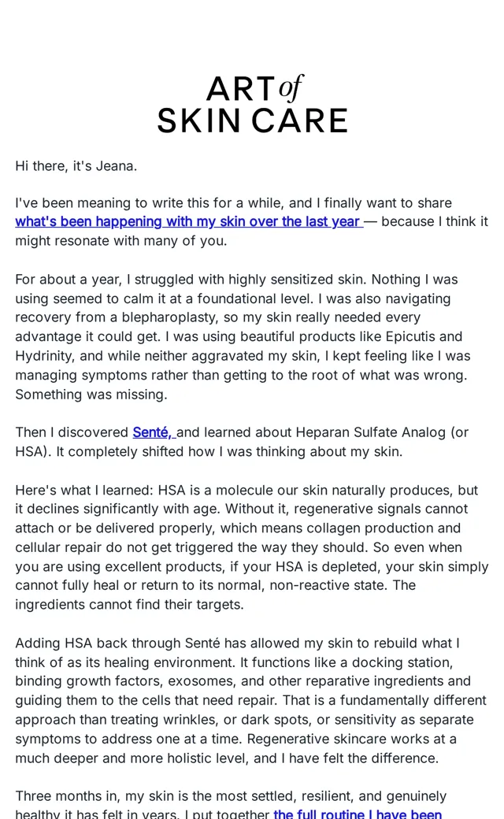The width and height of the screenshot is (504, 819).
Task: Select the line "I've been meaning to write this"
Action: 233,202
